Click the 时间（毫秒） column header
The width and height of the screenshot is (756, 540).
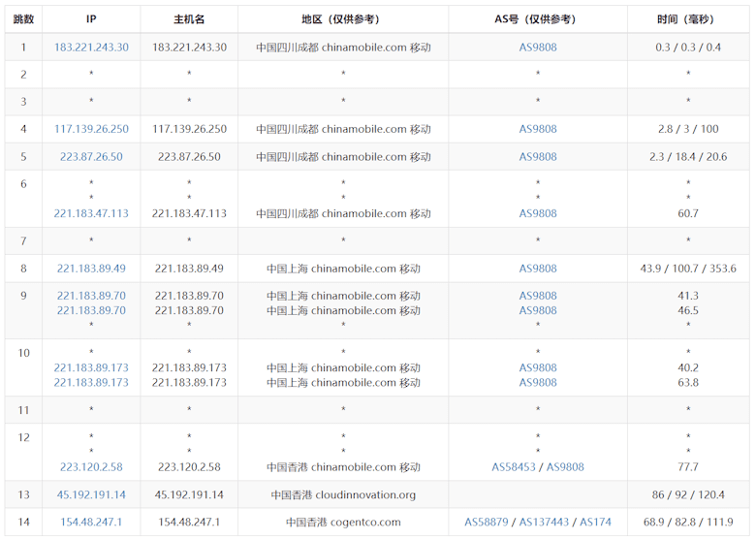[x=687, y=19]
